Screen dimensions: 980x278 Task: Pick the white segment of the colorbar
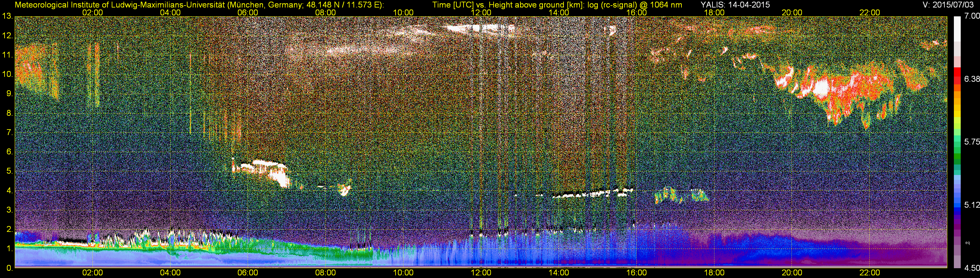957,29
